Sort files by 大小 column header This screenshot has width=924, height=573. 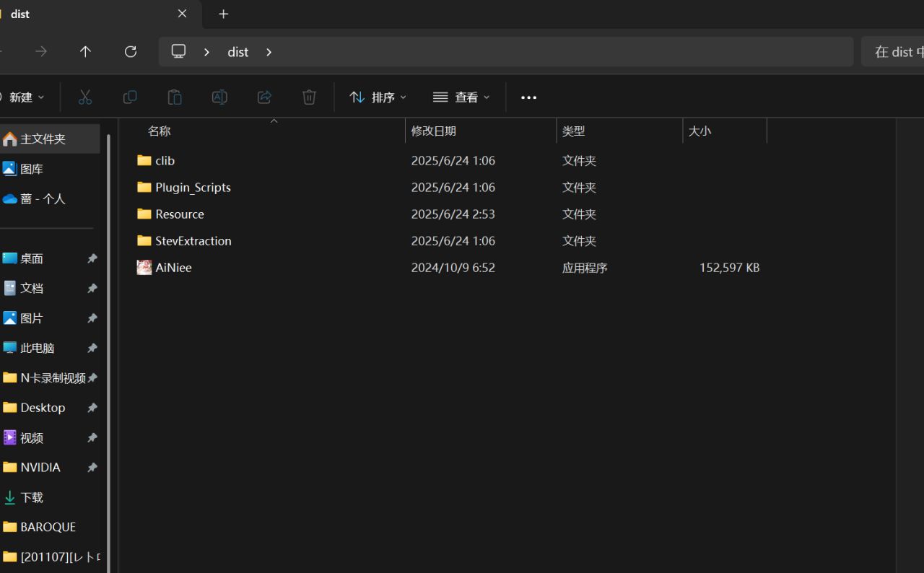click(x=699, y=131)
